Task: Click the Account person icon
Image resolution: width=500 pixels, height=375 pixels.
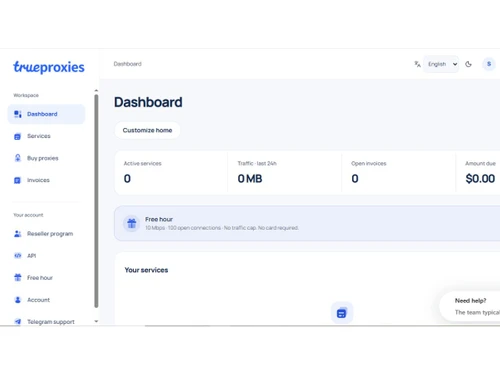Action: coord(18,300)
